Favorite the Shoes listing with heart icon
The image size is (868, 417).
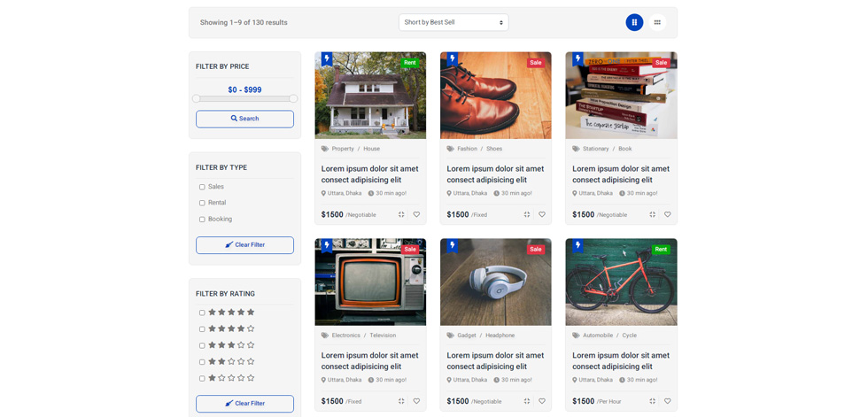[542, 214]
